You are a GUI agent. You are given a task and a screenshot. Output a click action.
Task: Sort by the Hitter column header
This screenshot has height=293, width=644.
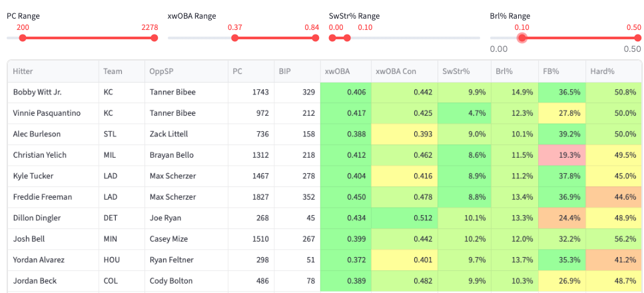(x=53, y=71)
